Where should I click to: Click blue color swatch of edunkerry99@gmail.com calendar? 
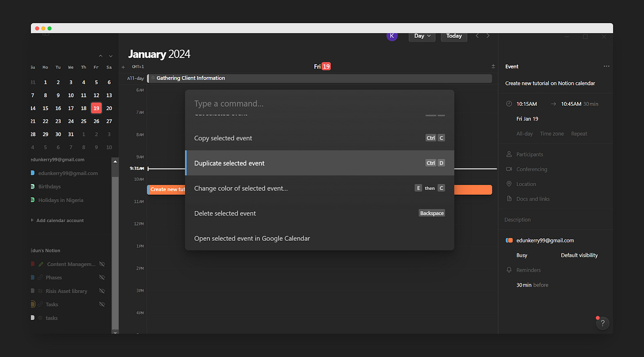tap(32, 173)
